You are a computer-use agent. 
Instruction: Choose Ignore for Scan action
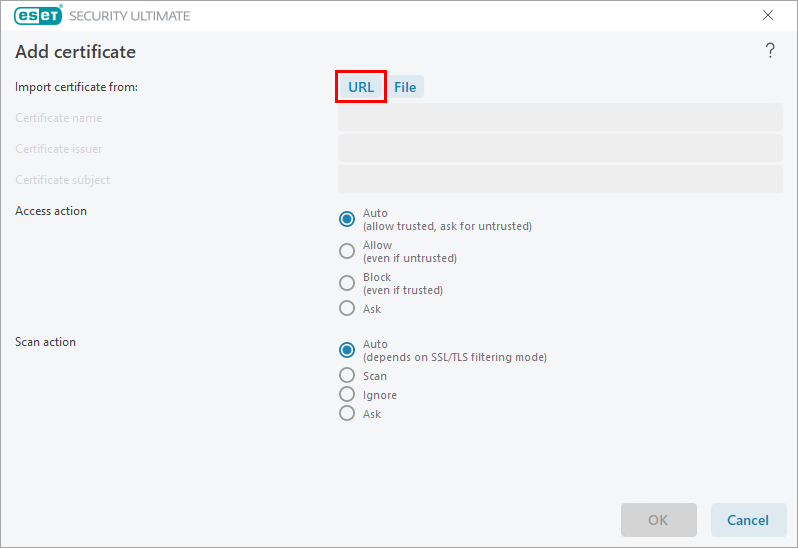(x=347, y=395)
